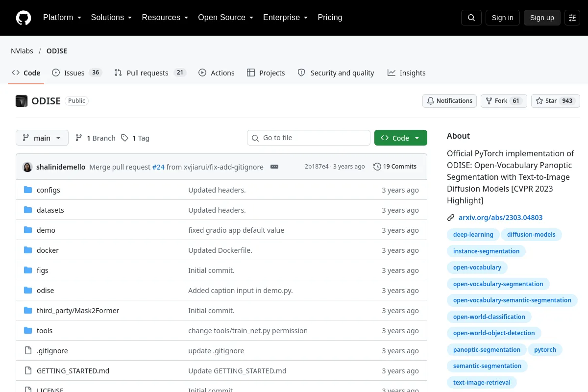Open the Actions tab
This screenshot has width=588, height=392.
[217, 73]
